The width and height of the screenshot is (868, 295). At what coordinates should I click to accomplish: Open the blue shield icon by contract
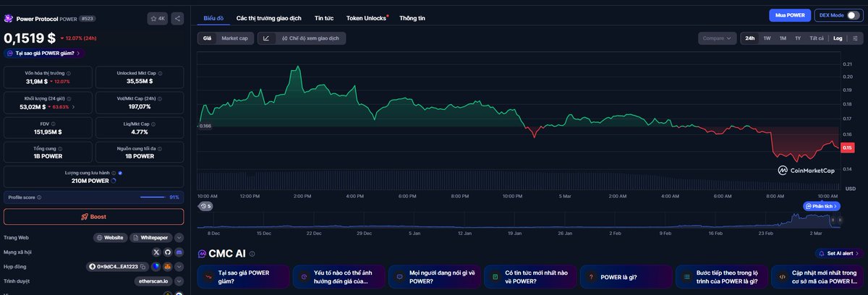tap(156, 267)
